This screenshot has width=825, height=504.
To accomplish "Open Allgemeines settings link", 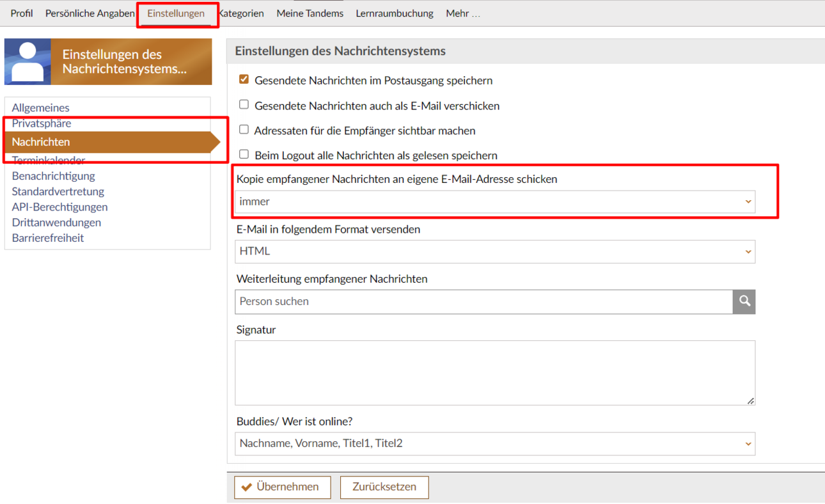I will (x=40, y=107).
